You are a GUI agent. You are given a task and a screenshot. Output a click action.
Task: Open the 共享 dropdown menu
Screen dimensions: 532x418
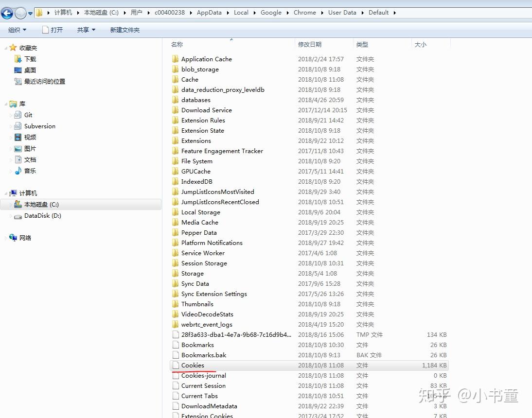pyautogui.click(x=86, y=30)
